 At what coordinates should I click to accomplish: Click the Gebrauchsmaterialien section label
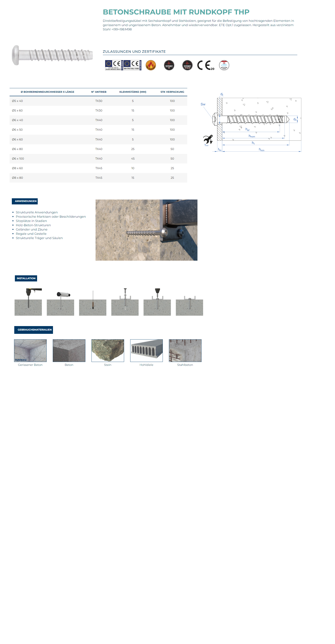click(x=33, y=330)
